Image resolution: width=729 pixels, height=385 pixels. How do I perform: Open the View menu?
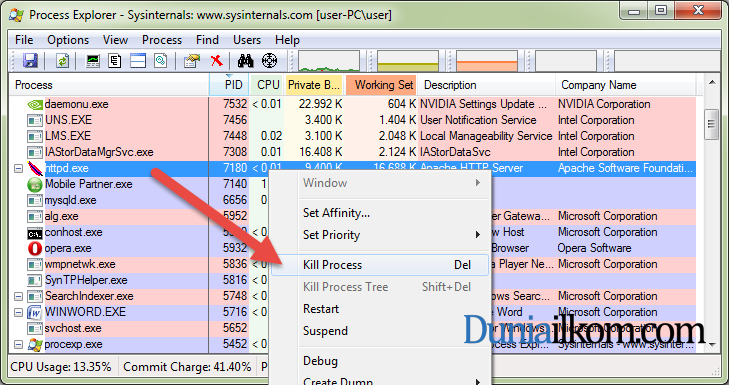coord(115,40)
